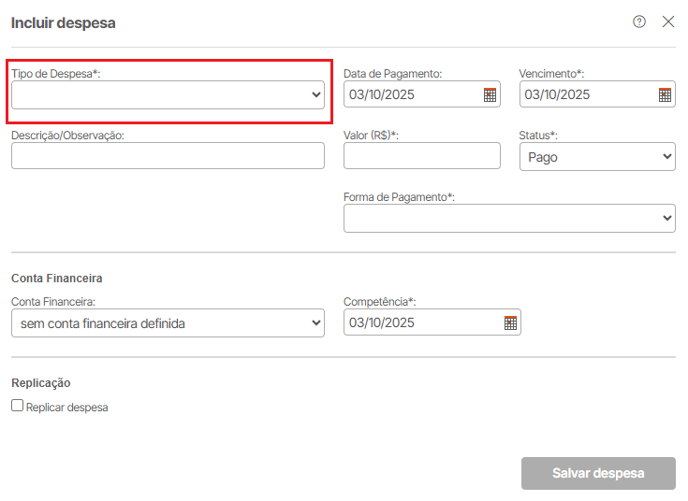Click the Conta Financeira section heading

pyautogui.click(x=57, y=278)
